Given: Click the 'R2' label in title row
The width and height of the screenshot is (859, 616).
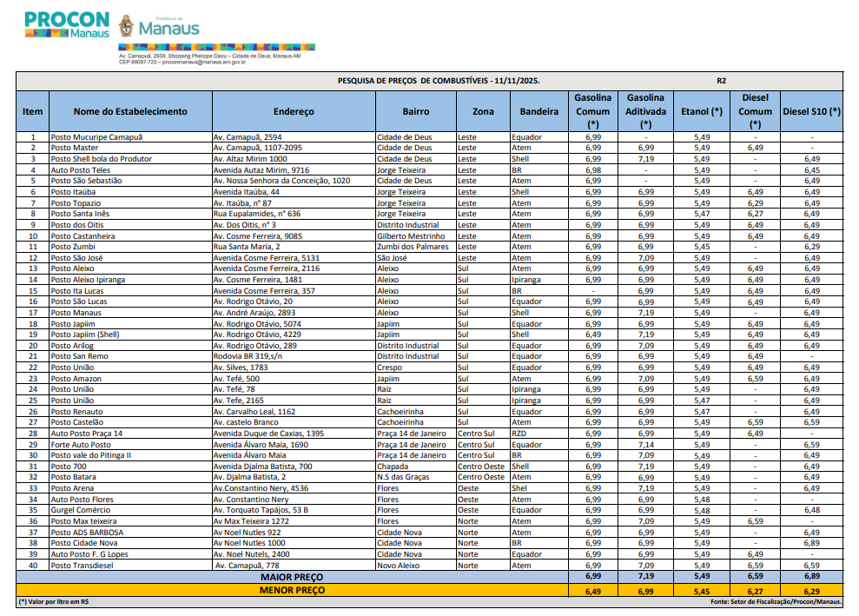Looking at the screenshot, I should pos(721,80).
